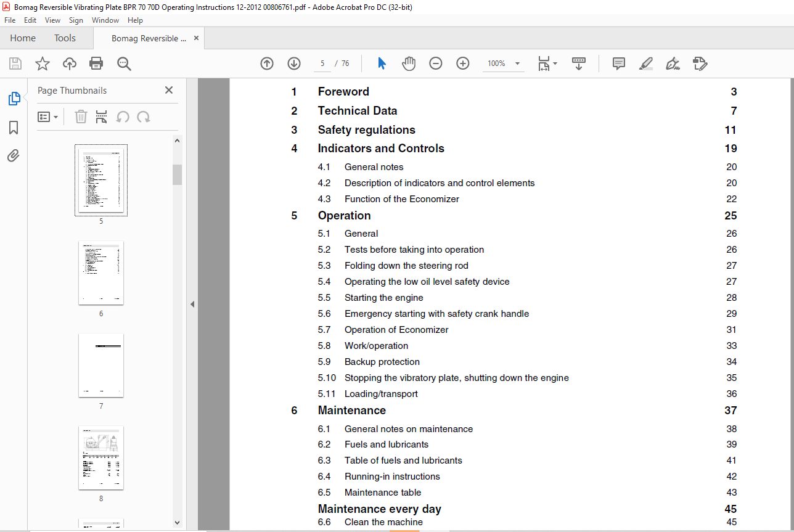Open the Find text magnifier tool
794x532 pixels.
(124, 63)
